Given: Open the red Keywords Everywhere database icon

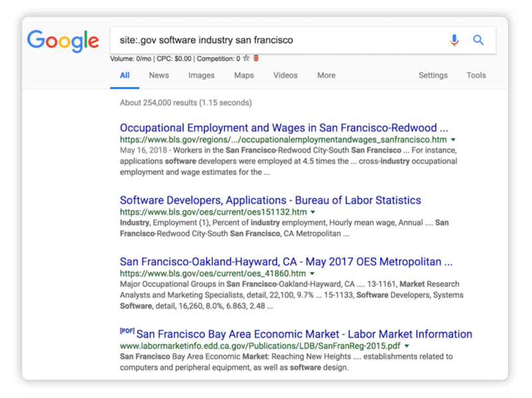Looking at the screenshot, I should click(257, 58).
